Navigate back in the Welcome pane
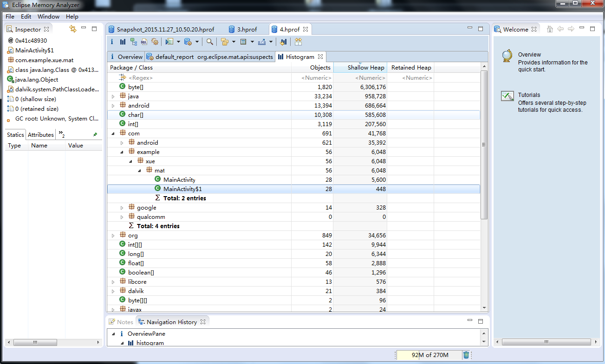605x364 pixels. point(560,29)
